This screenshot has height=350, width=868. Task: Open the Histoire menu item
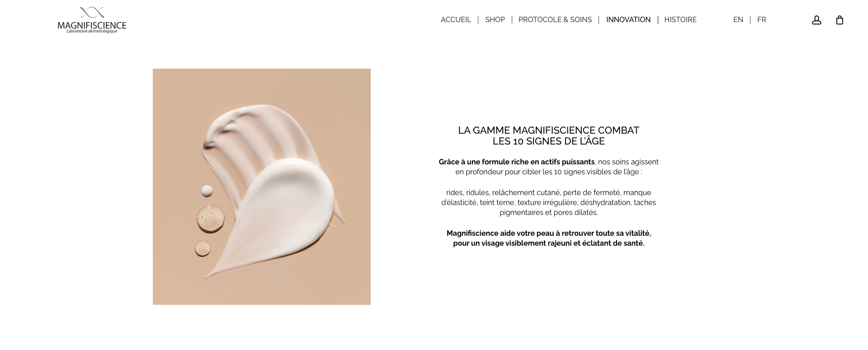pyautogui.click(x=680, y=20)
